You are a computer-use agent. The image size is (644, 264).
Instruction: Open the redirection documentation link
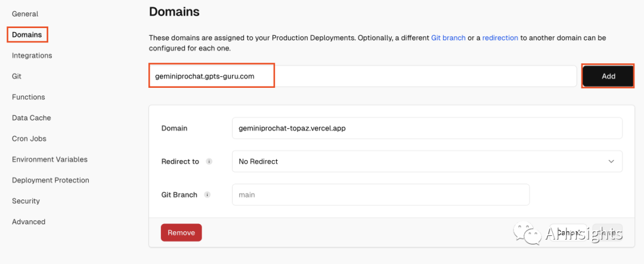(x=500, y=38)
